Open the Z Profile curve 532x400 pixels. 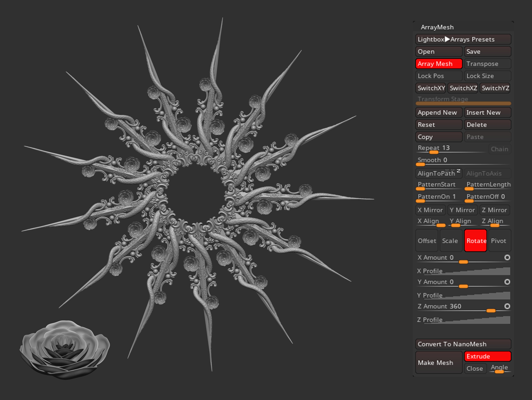click(463, 320)
